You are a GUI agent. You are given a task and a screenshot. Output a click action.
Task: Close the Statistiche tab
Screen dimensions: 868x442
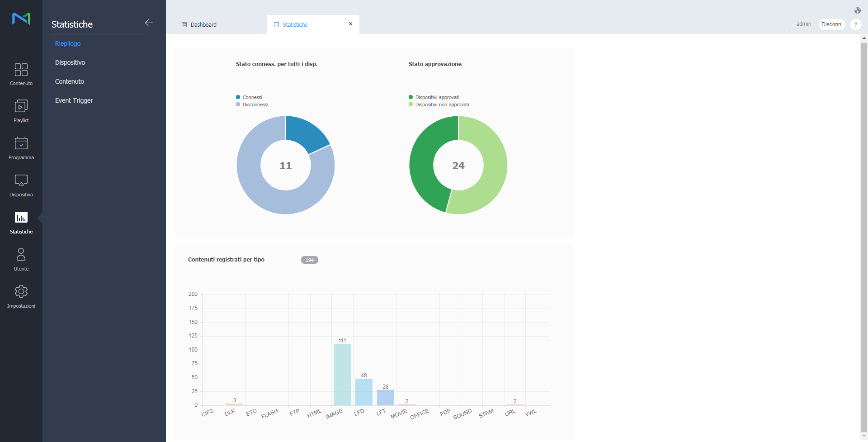(350, 24)
